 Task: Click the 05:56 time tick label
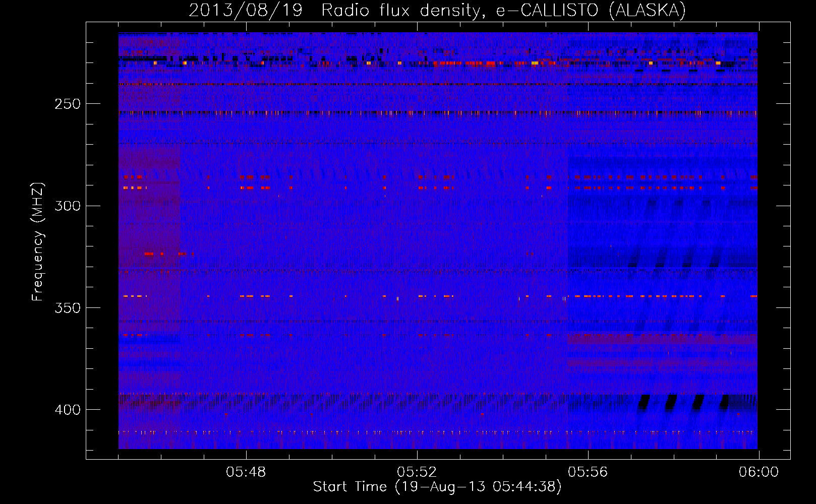click(x=588, y=472)
